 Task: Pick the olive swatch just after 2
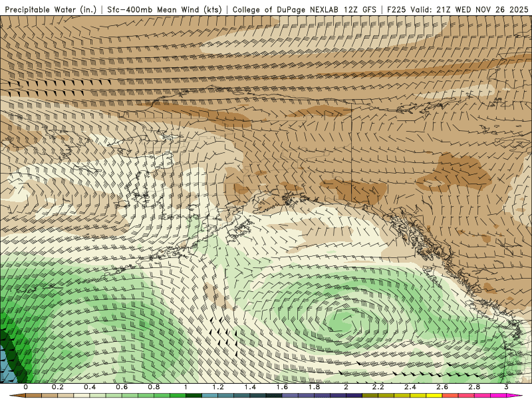(370, 396)
